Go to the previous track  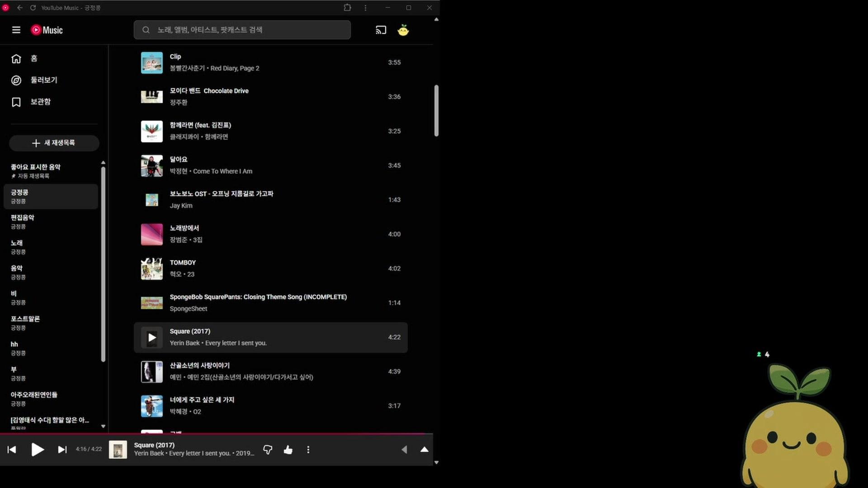[12, 450]
